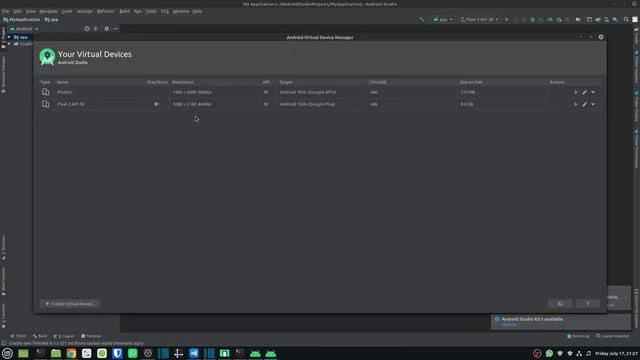640x360 pixels.
Task: Open WhatsApp from the taskbar
Action: [133, 353]
